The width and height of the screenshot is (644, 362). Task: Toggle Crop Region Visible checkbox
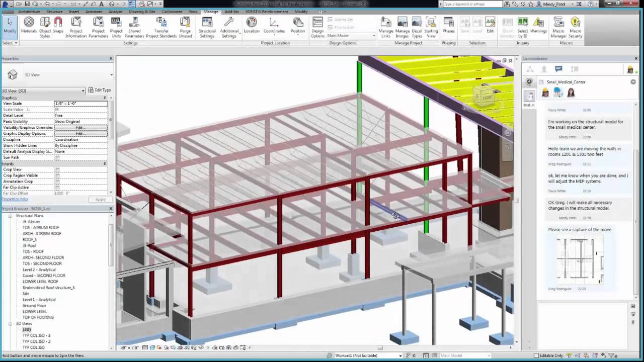point(57,176)
